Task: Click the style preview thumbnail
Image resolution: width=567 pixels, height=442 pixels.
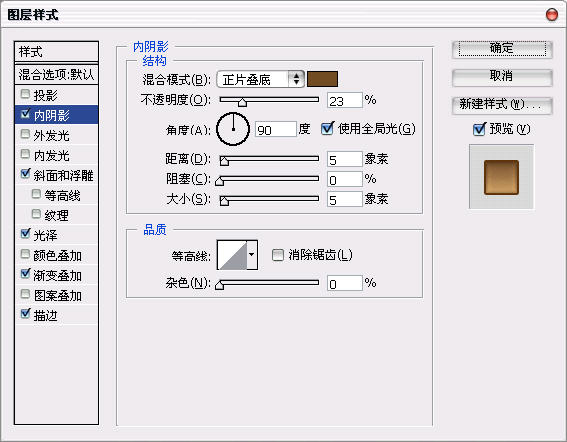Action: pyautogui.click(x=501, y=177)
